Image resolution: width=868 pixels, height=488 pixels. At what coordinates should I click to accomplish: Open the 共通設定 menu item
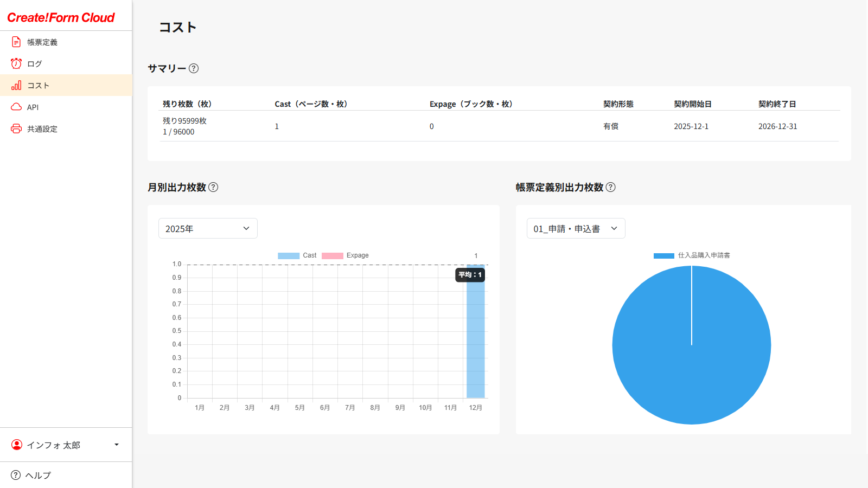(x=42, y=129)
